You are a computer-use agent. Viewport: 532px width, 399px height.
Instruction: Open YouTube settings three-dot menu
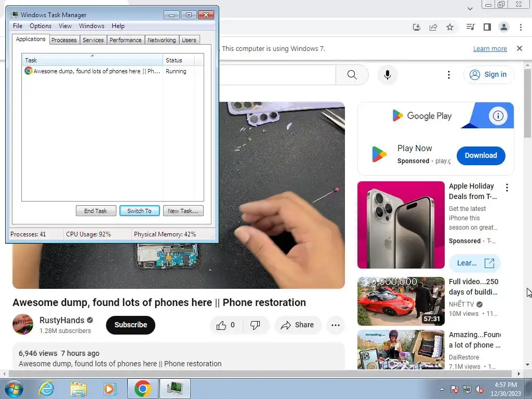[448, 75]
